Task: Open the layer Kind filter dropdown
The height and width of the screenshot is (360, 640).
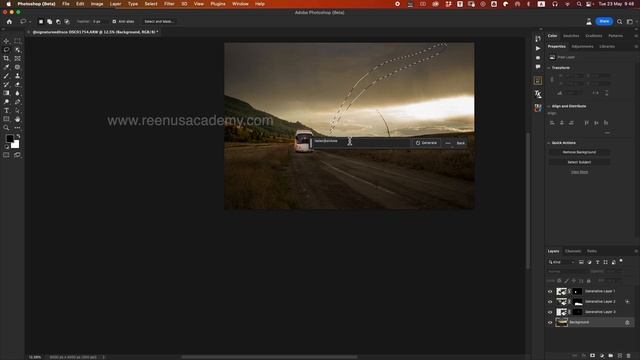Action: pyautogui.click(x=562, y=262)
